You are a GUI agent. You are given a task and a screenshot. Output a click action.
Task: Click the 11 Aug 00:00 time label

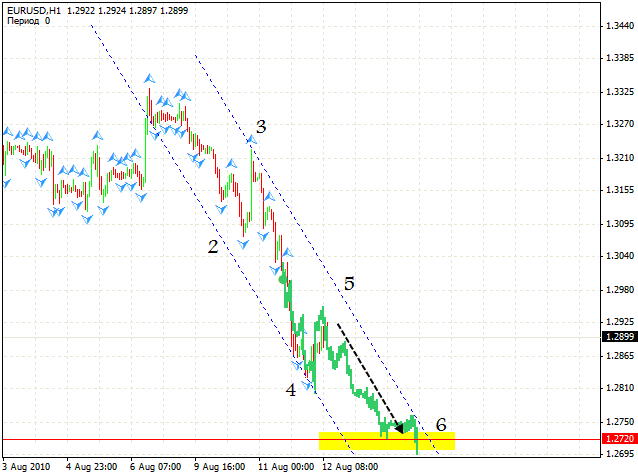[286, 467]
